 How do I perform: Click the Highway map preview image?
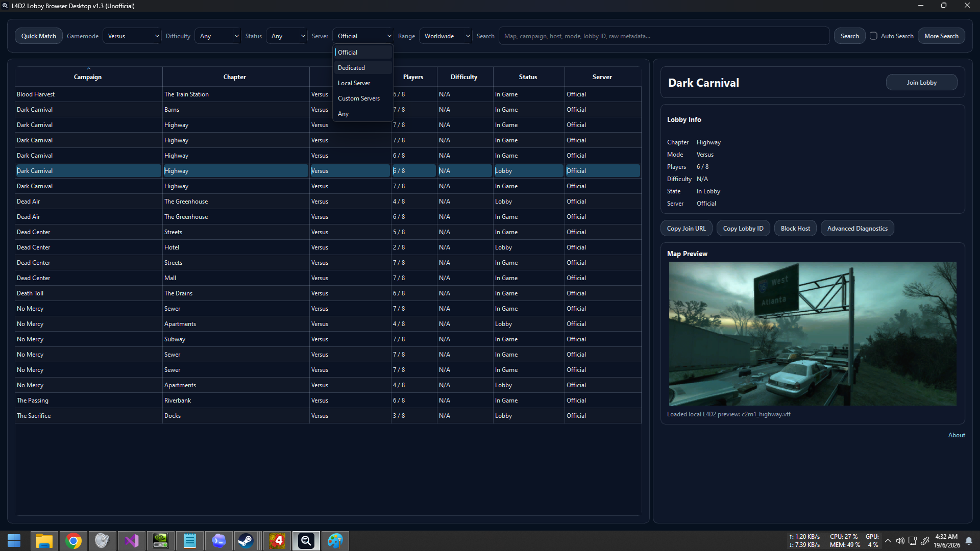pyautogui.click(x=813, y=334)
